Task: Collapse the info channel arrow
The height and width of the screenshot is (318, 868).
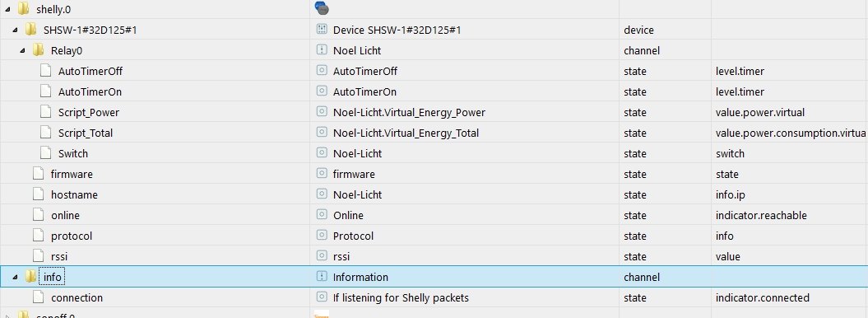Action: click(15, 277)
